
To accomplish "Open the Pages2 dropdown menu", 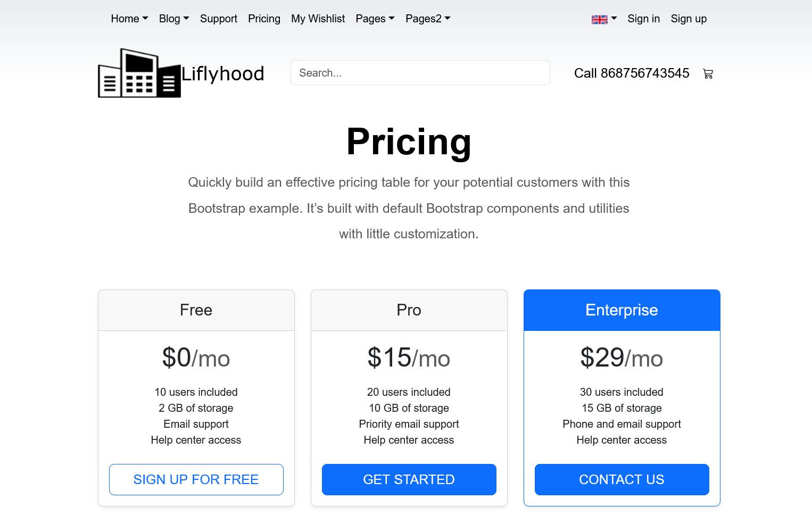I will (x=428, y=19).
